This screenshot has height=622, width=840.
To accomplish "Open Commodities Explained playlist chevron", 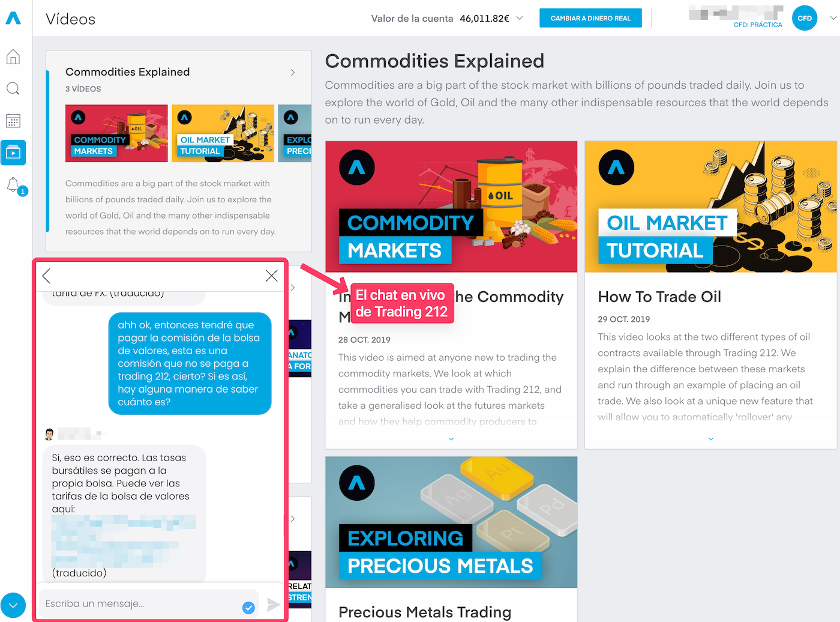I will pyautogui.click(x=293, y=72).
